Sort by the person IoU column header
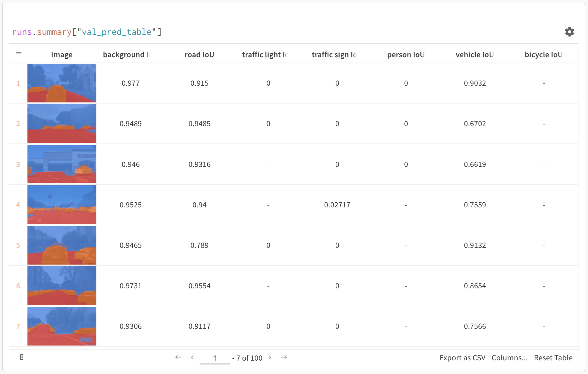 pyautogui.click(x=406, y=54)
